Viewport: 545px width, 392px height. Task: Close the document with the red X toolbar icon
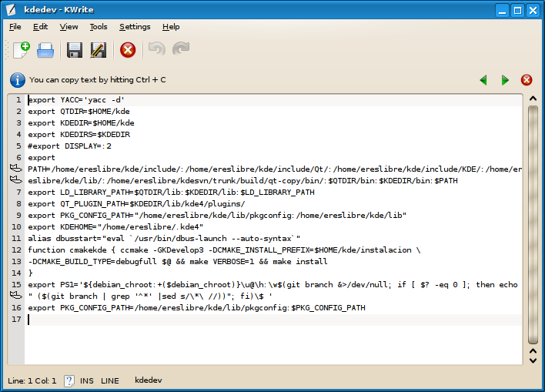pyautogui.click(x=128, y=50)
